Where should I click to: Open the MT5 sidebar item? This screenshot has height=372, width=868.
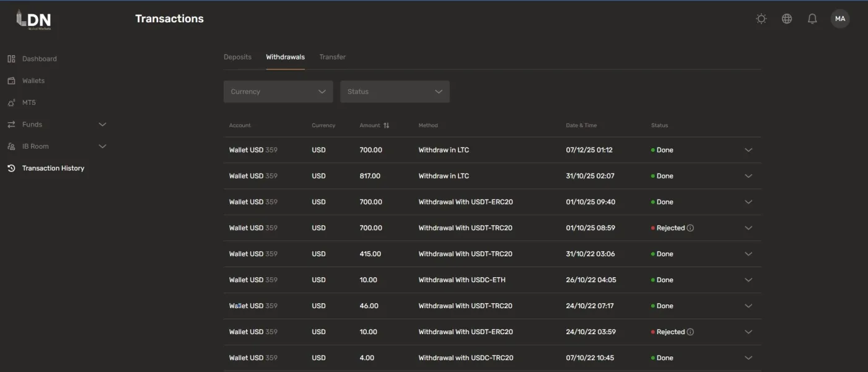pos(29,102)
